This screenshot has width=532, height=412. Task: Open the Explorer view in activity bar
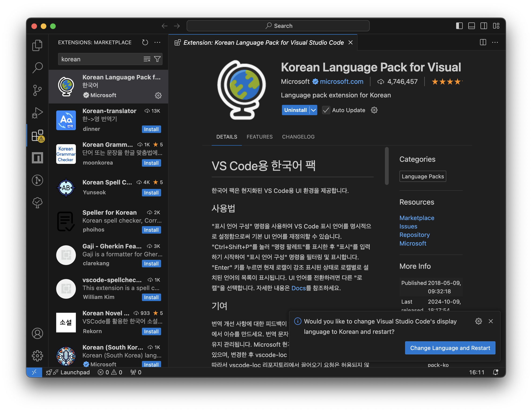click(37, 45)
